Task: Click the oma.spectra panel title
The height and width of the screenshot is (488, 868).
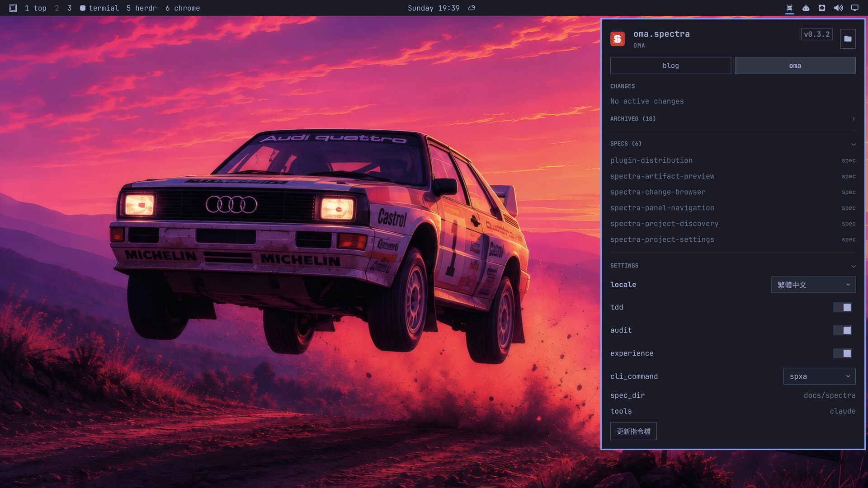Action: [x=661, y=34]
